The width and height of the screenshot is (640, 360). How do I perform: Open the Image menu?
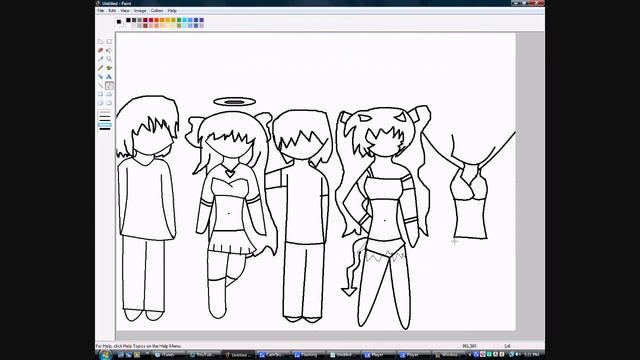(x=140, y=11)
